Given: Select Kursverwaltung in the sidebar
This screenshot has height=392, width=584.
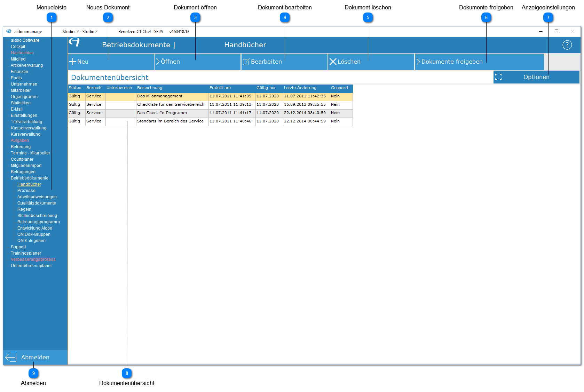Looking at the screenshot, I should (26, 134).
